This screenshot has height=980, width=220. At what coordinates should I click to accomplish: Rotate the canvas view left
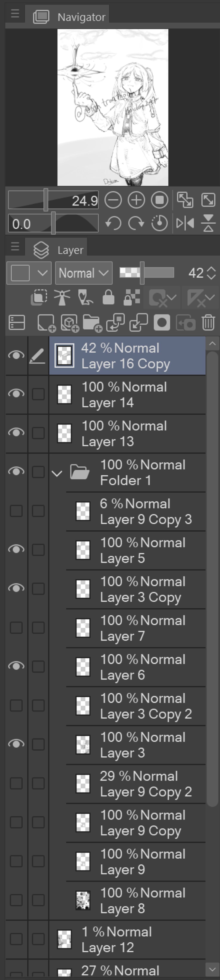[113, 223]
